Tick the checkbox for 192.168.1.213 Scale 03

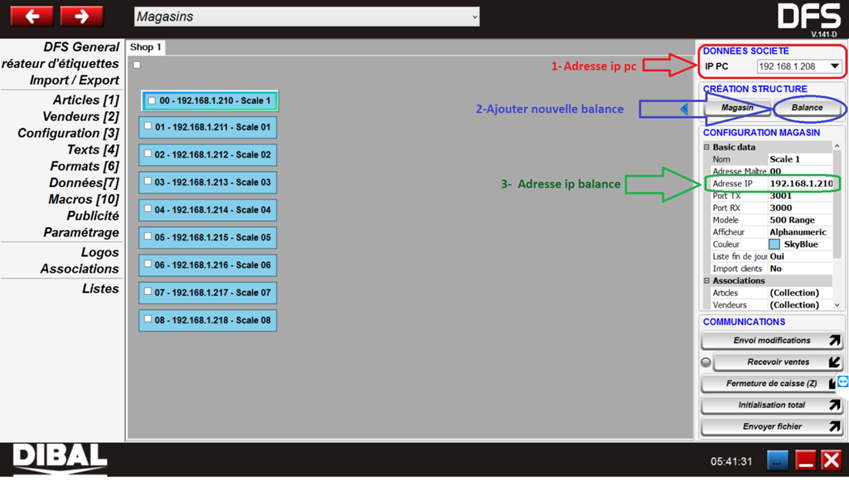click(148, 182)
